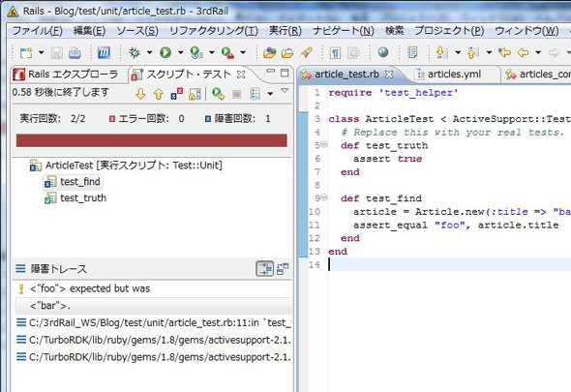571x392 pixels.
Task: Toggle scroll lock icon in test panel
Action: tap(195, 94)
